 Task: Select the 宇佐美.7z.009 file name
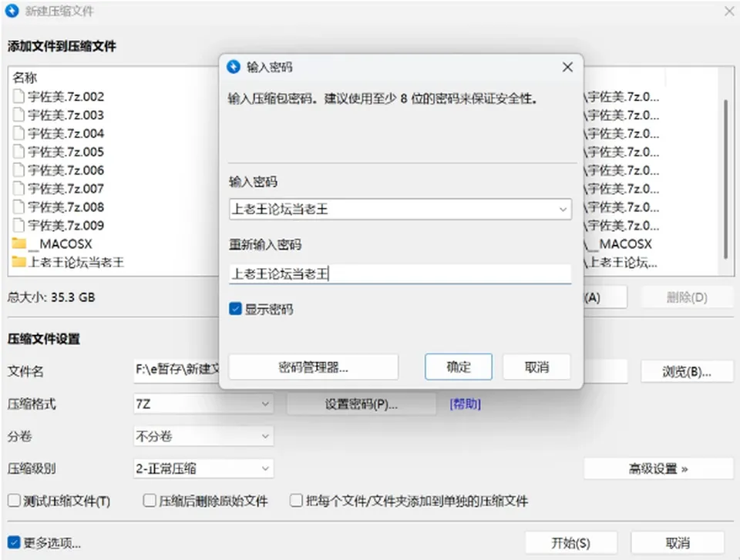(x=66, y=225)
